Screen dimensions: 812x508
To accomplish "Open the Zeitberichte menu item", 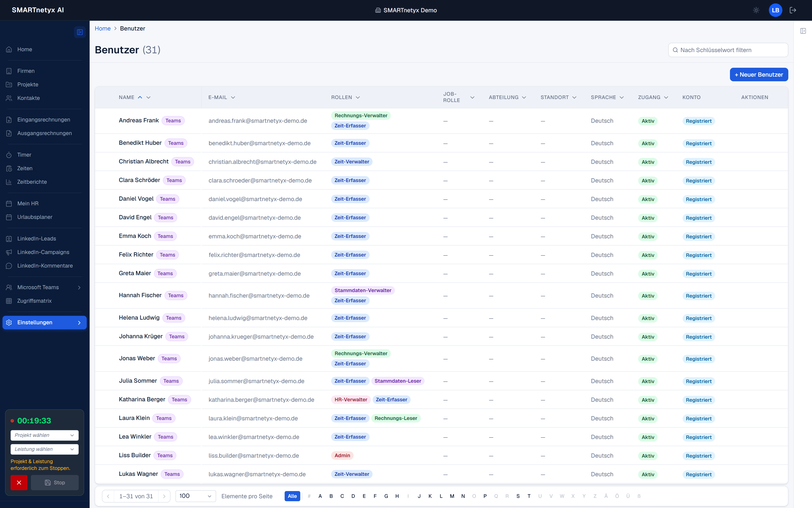I will [x=44, y=182].
